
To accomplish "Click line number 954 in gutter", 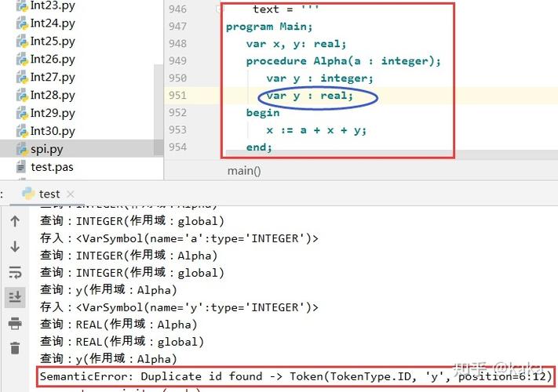I will [177, 147].
